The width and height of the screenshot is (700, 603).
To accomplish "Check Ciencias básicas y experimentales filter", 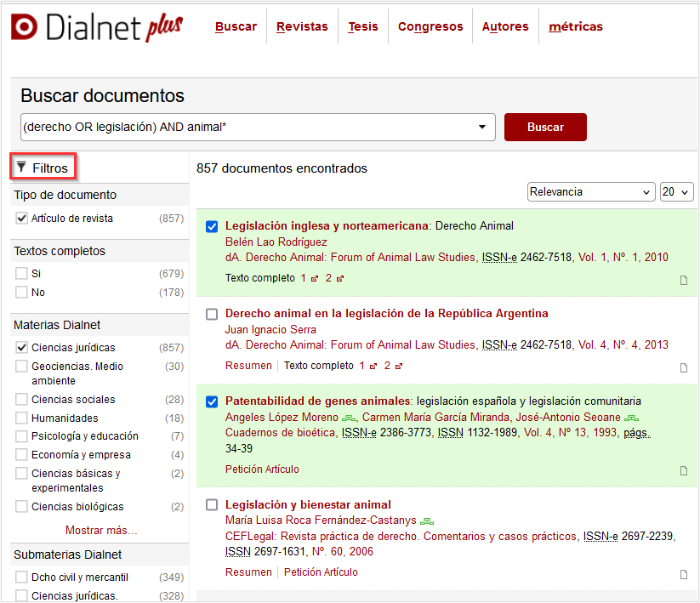I will click(21, 473).
